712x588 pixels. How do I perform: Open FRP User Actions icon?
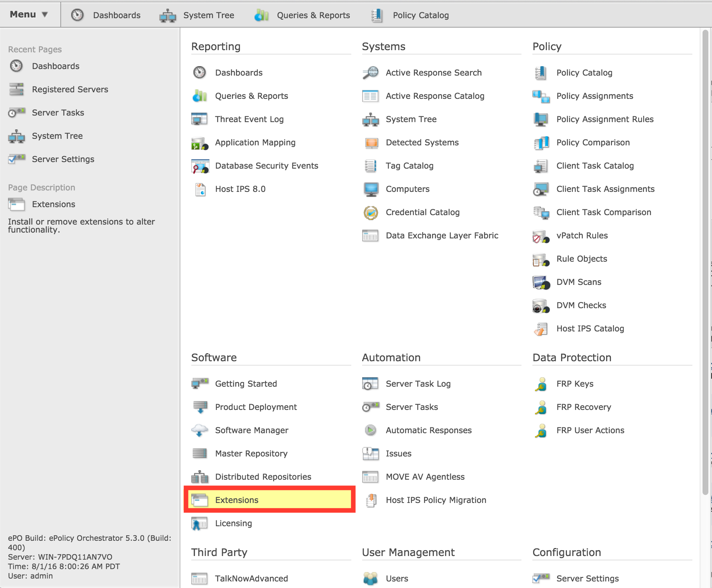[541, 430]
